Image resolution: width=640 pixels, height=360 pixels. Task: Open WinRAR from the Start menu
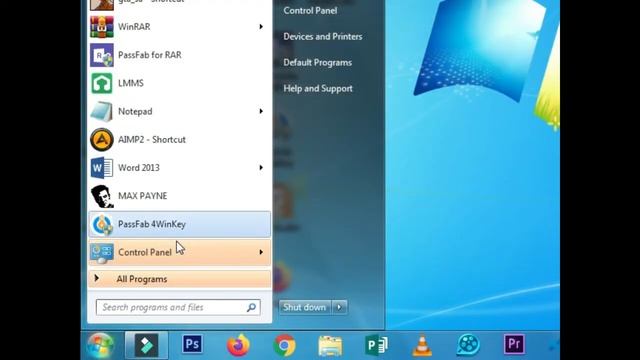click(x=179, y=27)
